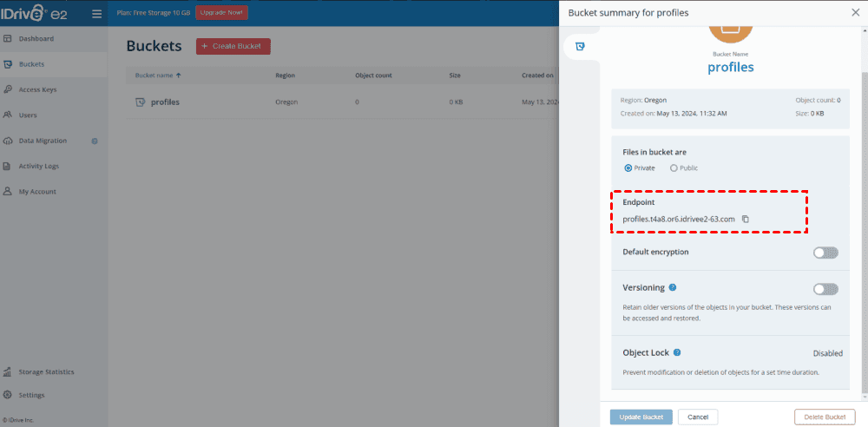Click the profiles.t4a8 endpoint text
This screenshot has height=427, width=868.
[x=679, y=220]
